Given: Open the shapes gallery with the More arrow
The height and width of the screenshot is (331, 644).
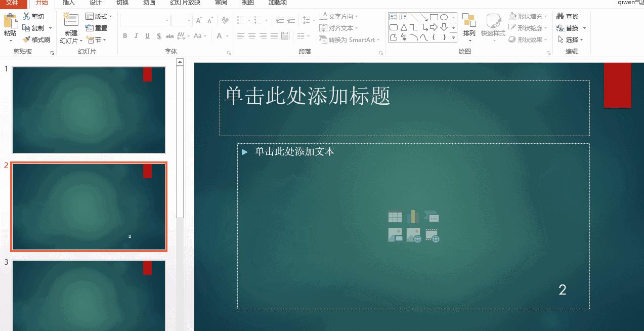Looking at the screenshot, I should tap(453, 38).
